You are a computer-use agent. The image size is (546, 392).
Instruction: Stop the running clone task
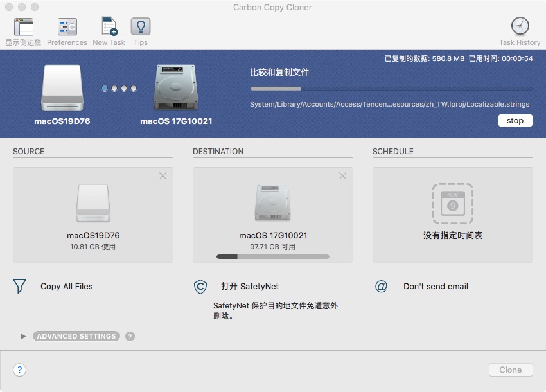pyautogui.click(x=515, y=120)
